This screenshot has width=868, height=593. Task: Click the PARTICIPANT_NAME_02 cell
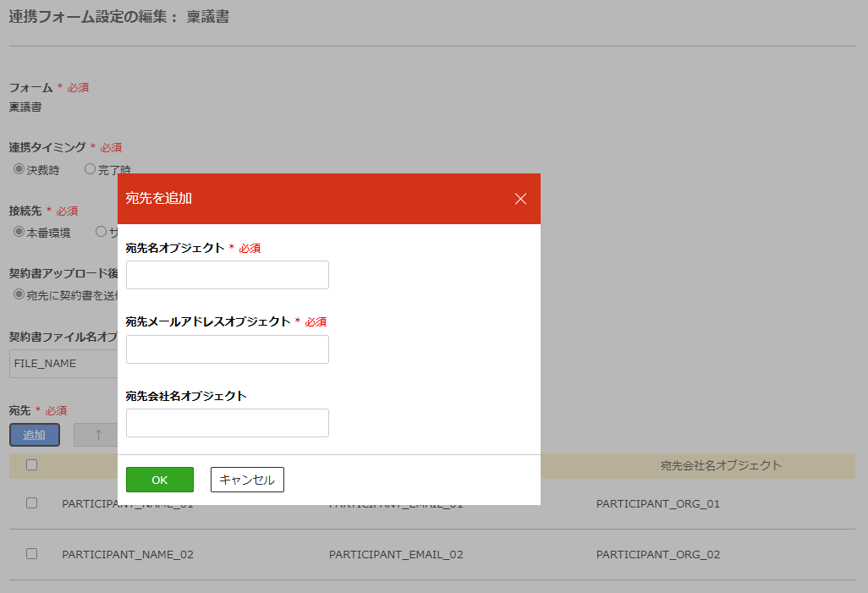[128, 554]
